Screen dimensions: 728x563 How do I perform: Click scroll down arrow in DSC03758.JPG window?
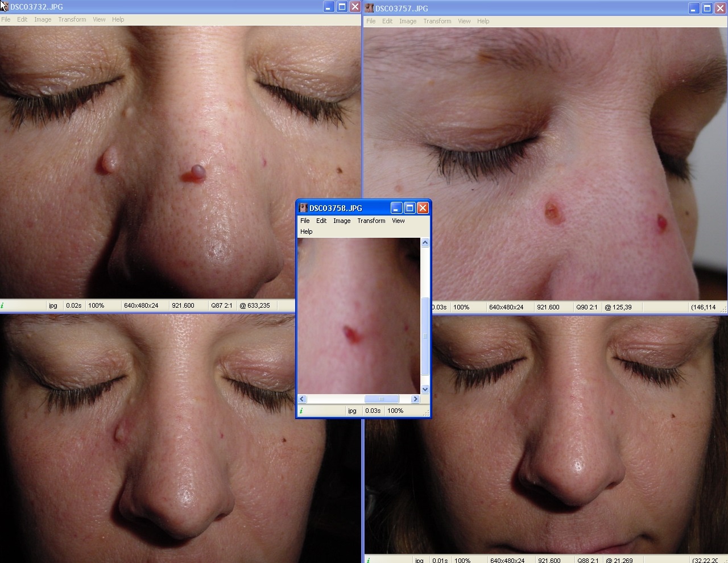(x=425, y=389)
